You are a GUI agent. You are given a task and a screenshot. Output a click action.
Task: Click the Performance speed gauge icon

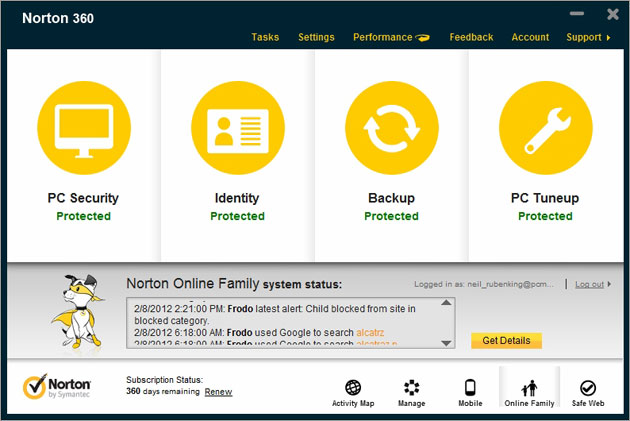click(422, 38)
